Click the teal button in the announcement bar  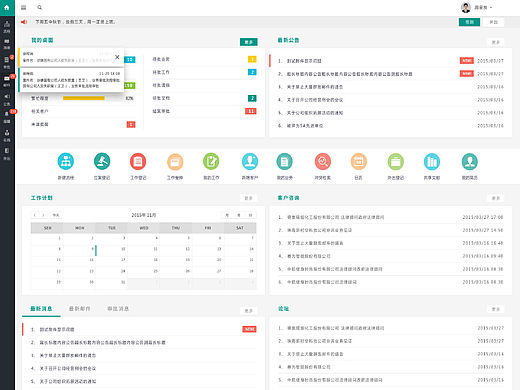coord(469,22)
